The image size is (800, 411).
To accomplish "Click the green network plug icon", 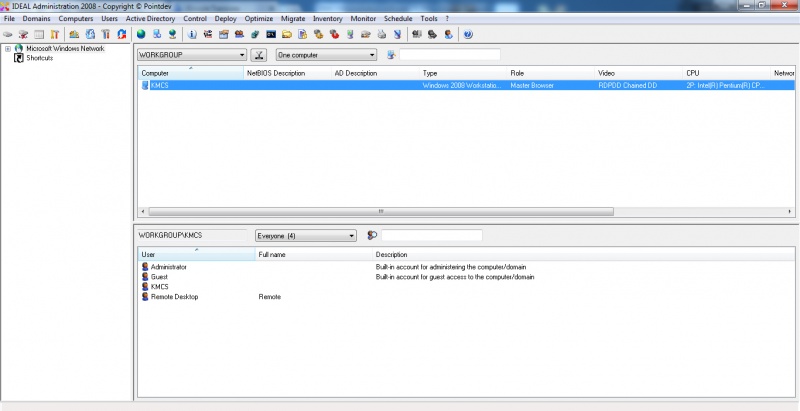I will [350, 35].
